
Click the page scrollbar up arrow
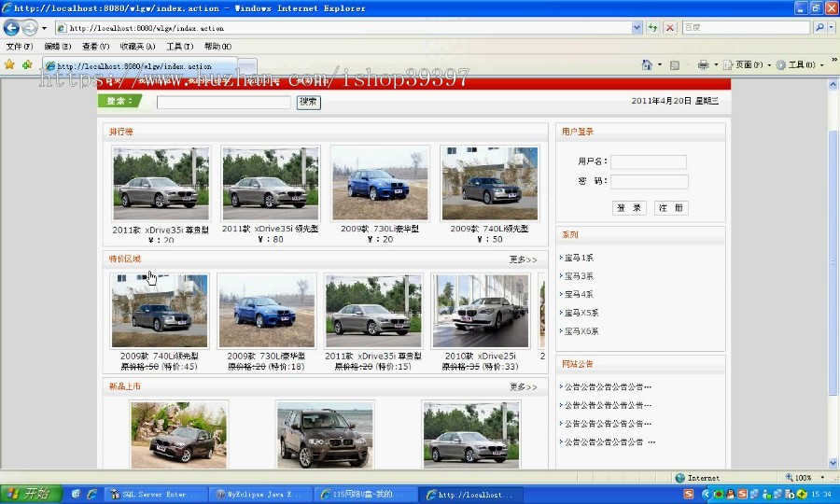(x=833, y=84)
